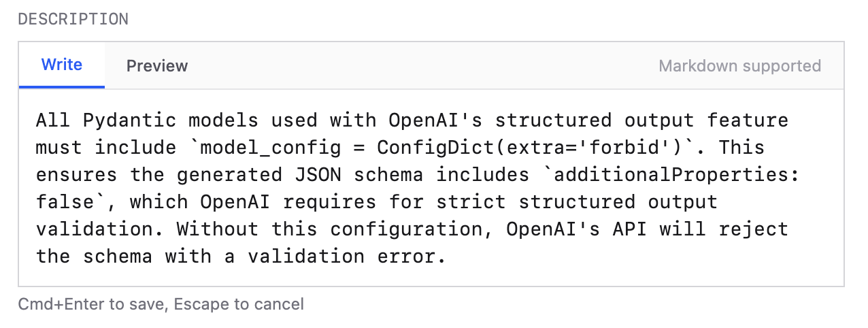This screenshot has width=868, height=328.
Task: Switch to the Write tab
Action: pyautogui.click(x=62, y=65)
